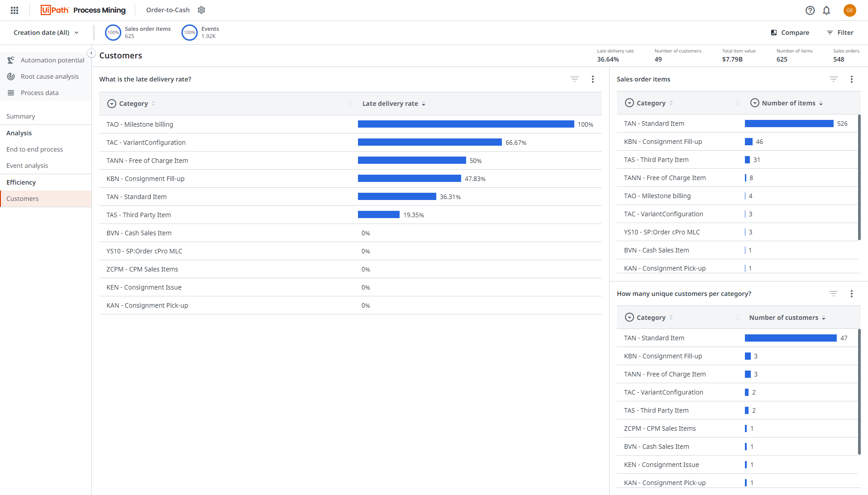
Task: Toggle sorting on the Late delivery rate column
Action: (424, 104)
